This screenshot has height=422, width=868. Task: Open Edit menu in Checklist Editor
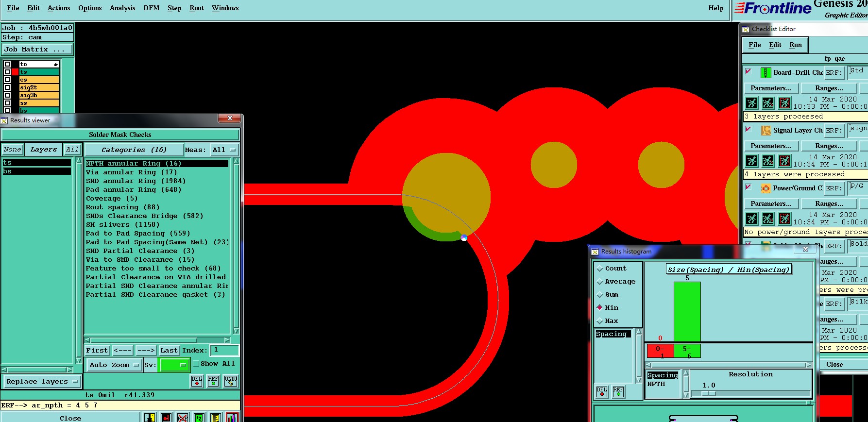pos(775,45)
